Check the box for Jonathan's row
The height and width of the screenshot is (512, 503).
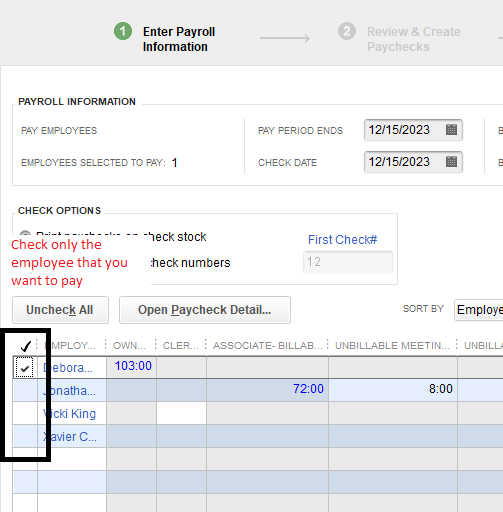[25, 390]
